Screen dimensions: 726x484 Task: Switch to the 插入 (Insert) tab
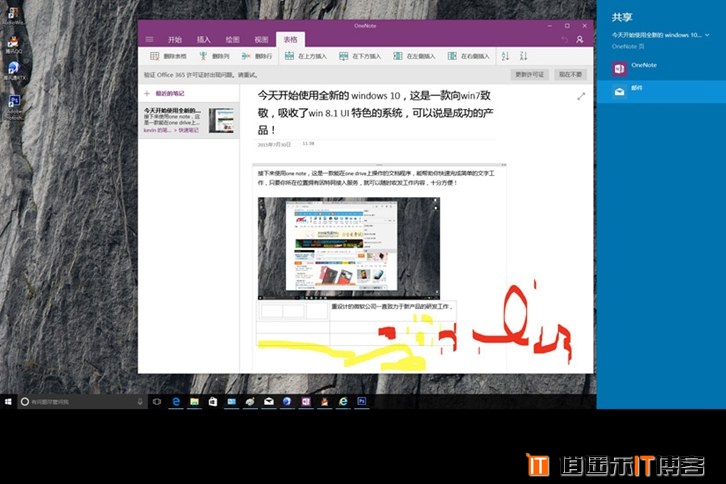click(x=204, y=39)
